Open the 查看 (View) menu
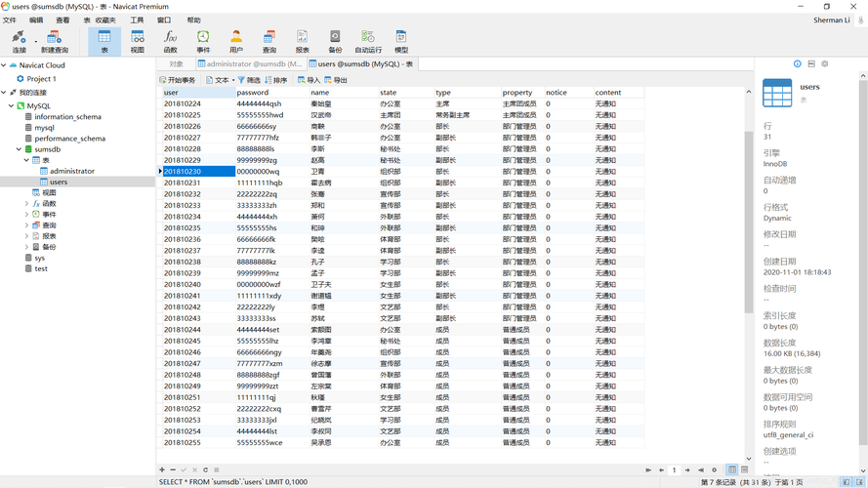 coord(62,20)
